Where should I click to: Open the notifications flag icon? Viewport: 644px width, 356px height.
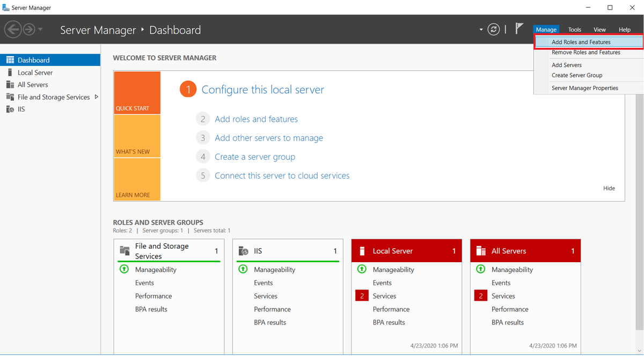[519, 29]
